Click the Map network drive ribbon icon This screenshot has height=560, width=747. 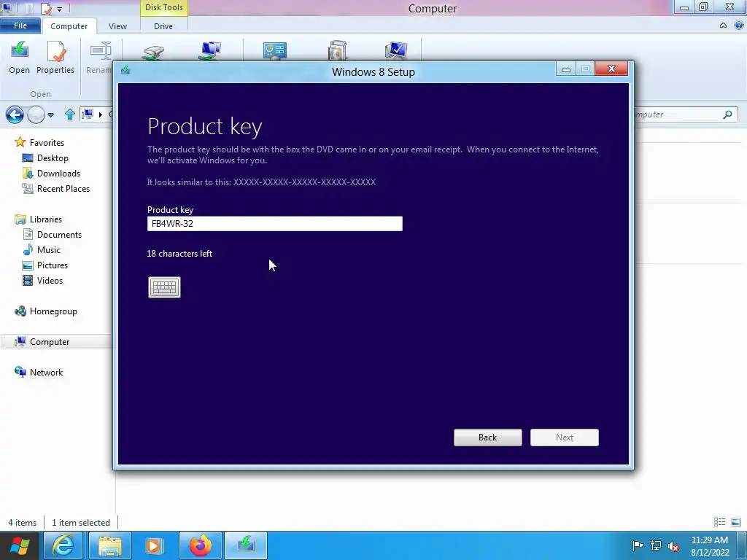(210, 50)
